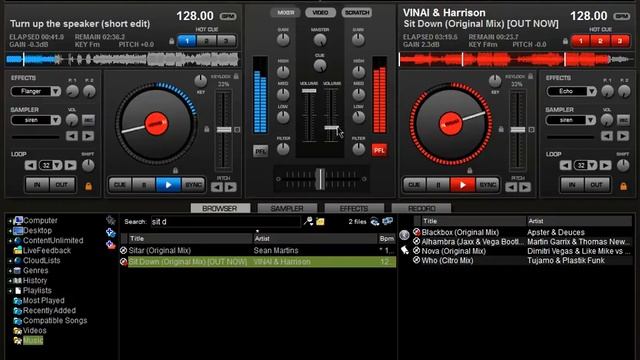Select Sitar (Original Mix) track
The height and width of the screenshot is (360, 640).
tap(258, 251)
